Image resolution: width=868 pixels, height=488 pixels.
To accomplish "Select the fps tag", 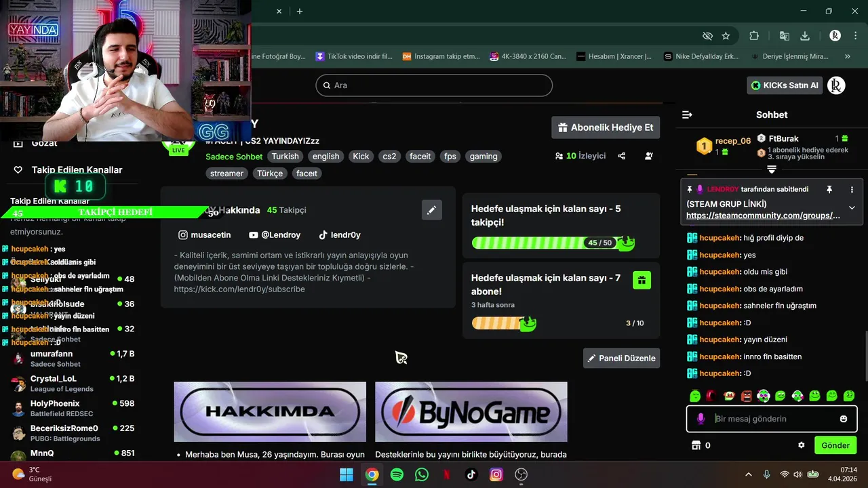I will click(x=450, y=156).
